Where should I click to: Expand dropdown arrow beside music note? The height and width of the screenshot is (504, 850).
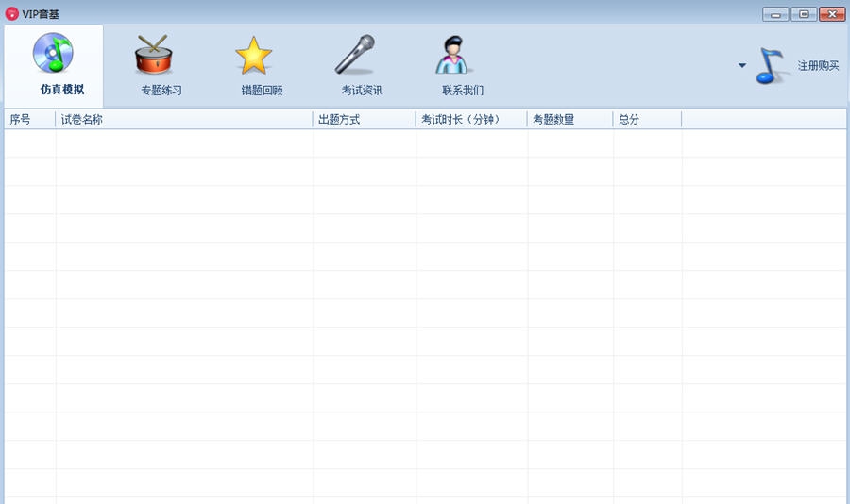tap(742, 65)
